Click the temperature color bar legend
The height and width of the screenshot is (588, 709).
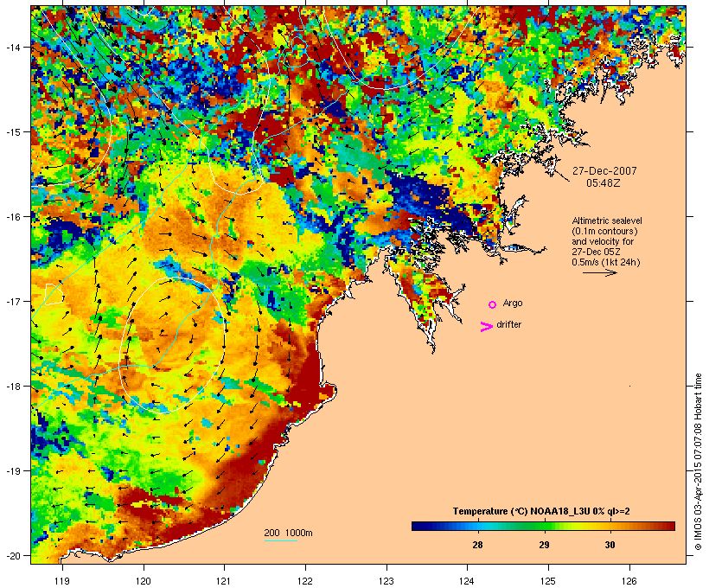point(543,526)
